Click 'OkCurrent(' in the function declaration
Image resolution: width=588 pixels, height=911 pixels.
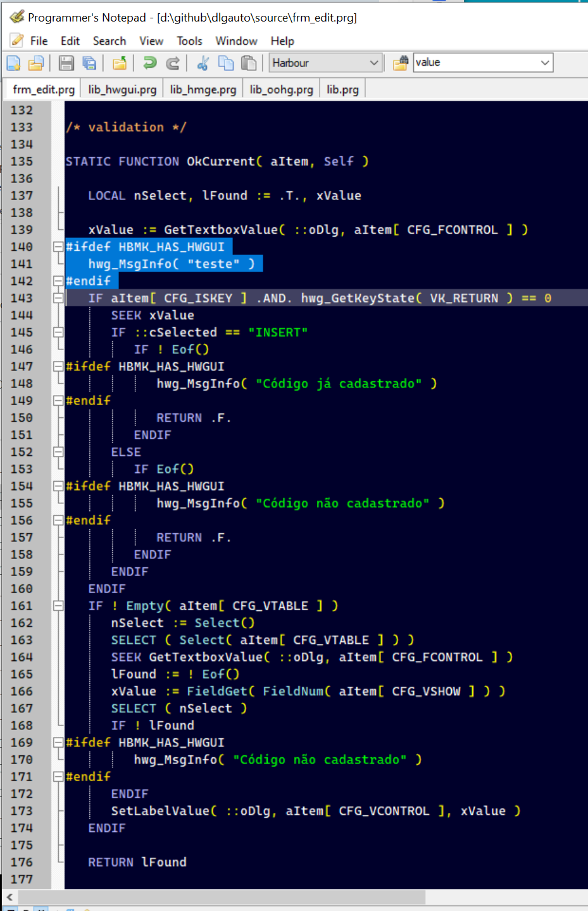pos(224,161)
